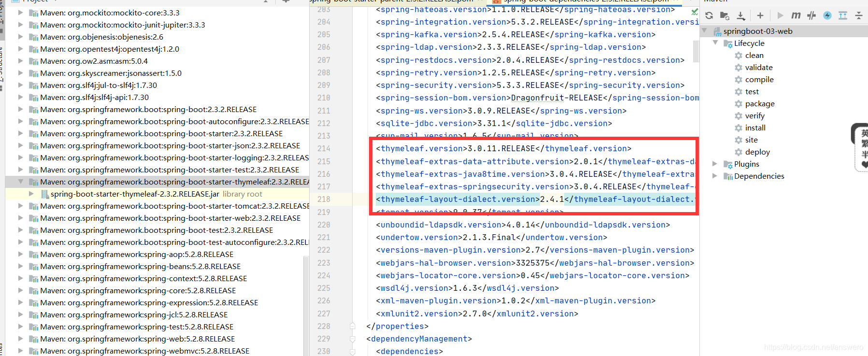Expand the Plugins node
Image resolution: width=868 pixels, height=356 pixels.
click(715, 164)
